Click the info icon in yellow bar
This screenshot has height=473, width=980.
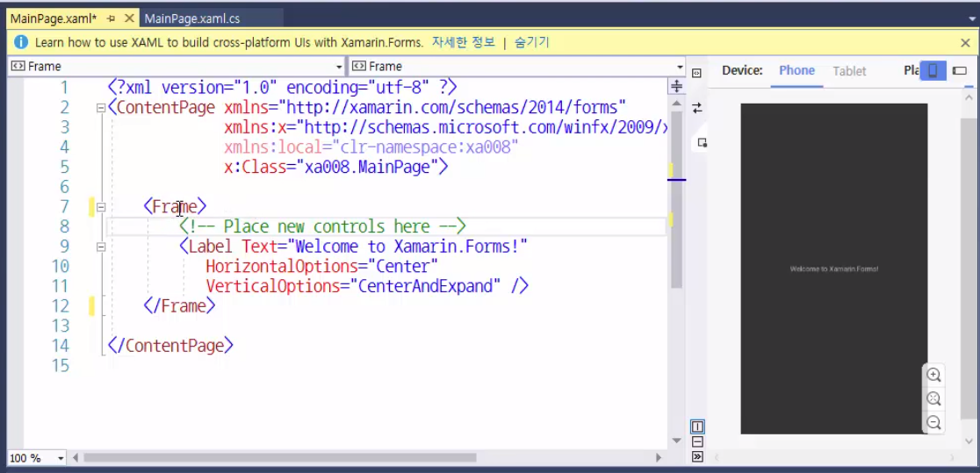tap(20, 42)
